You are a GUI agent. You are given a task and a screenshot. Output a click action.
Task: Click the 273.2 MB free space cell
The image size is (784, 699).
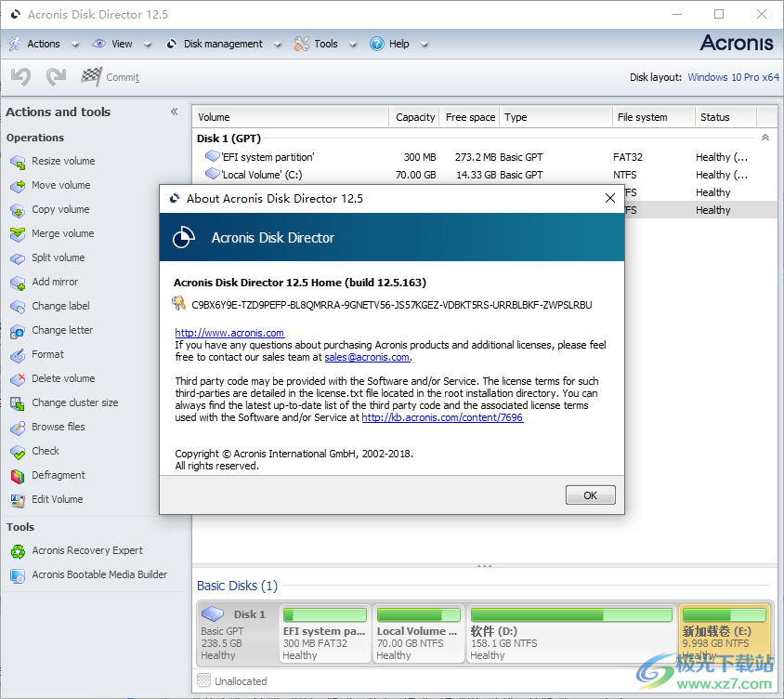pos(476,157)
